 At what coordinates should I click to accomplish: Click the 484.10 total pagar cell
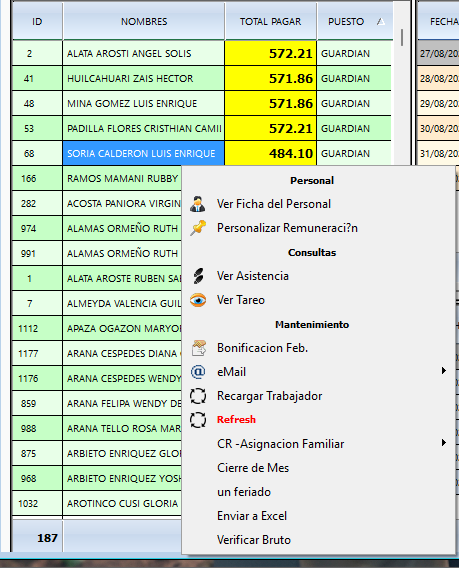(x=270, y=153)
